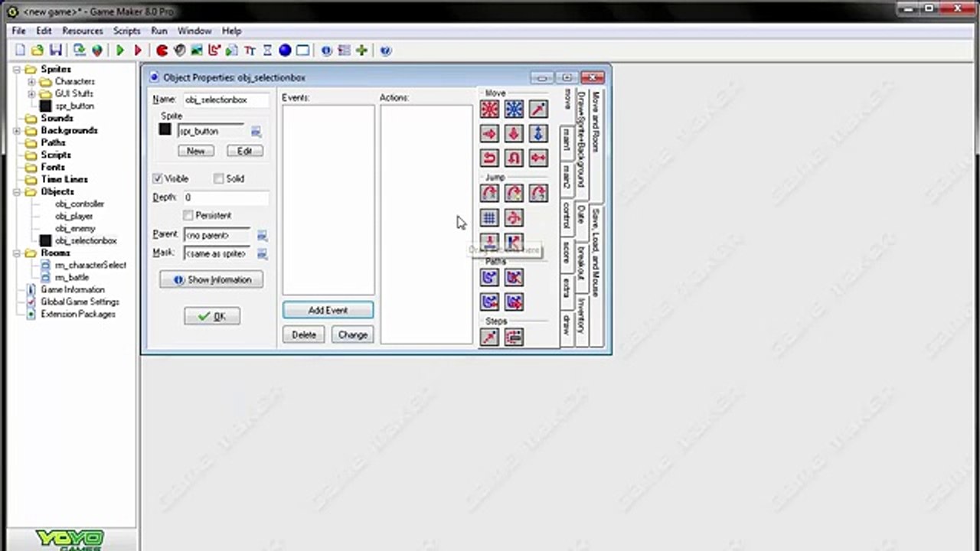Collapse the Rooms folder
The width and height of the screenshot is (980, 551).
(x=17, y=253)
